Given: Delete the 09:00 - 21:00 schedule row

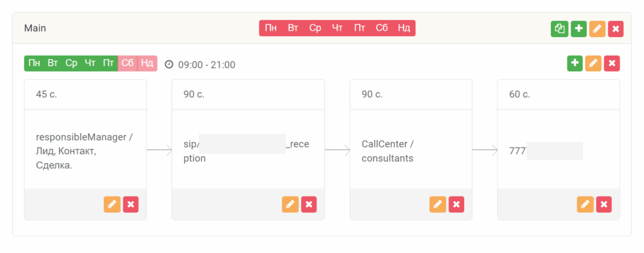Looking at the screenshot, I should point(611,63).
